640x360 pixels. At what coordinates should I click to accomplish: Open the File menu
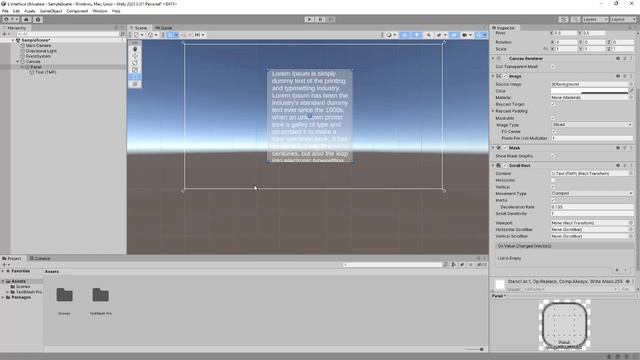[x=5, y=11]
